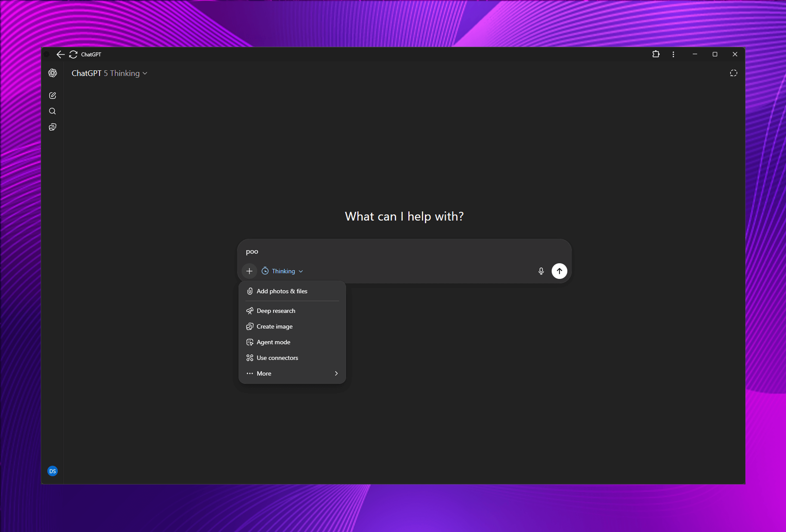
Task: Expand the More submenu
Action: pos(292,373)
